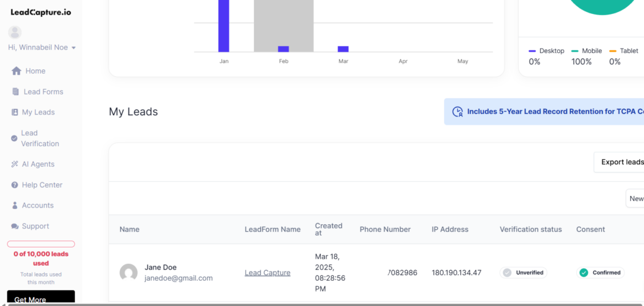Click the Export leads button
This screenshot has height=306, width=644.
(619, 162)
